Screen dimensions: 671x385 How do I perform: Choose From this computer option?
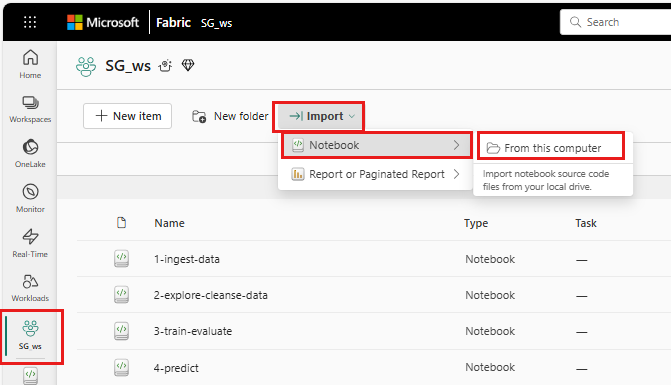click(x=551, y=148)
